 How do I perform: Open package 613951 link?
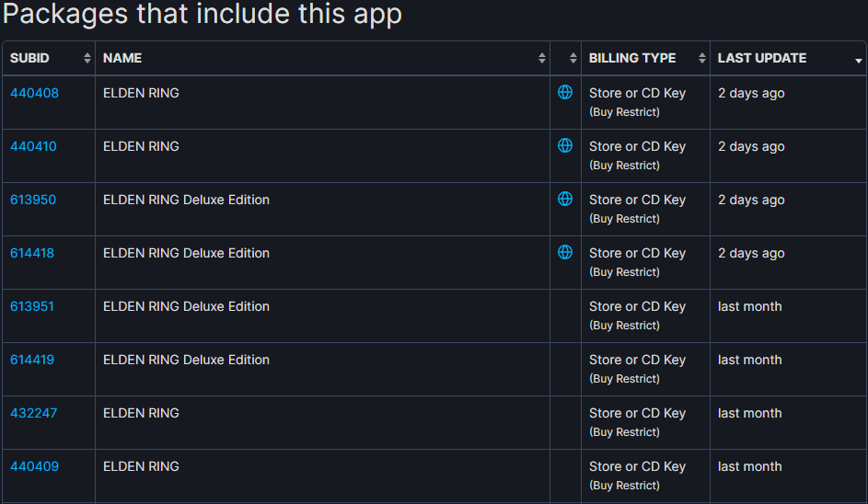pos(32,306)
